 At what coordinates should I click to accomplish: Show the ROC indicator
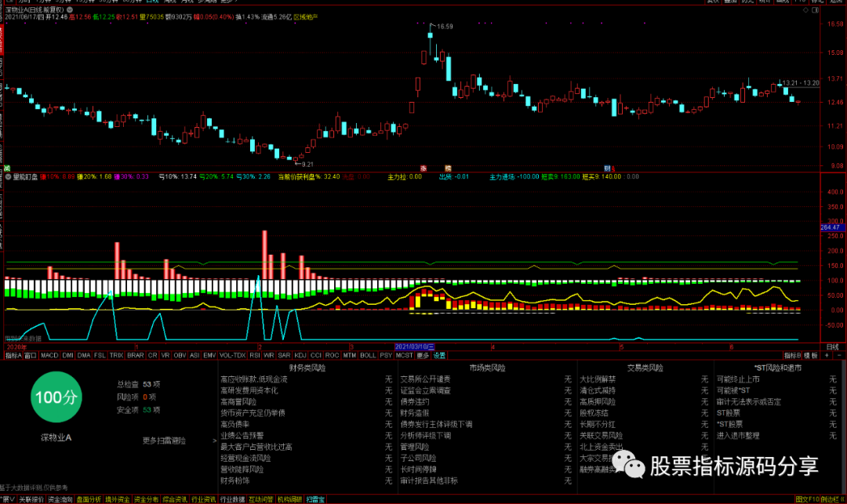333,356
